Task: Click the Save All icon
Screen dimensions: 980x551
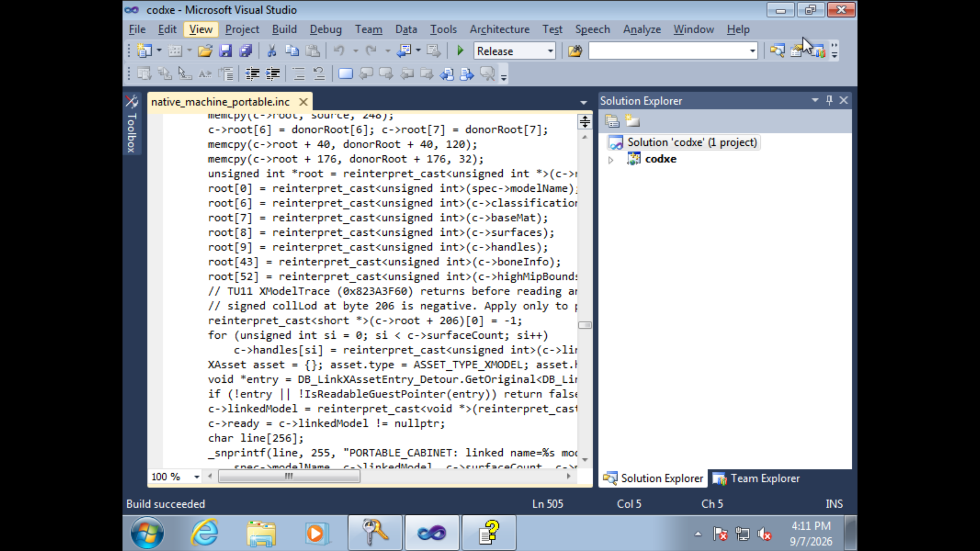Action: click(x=245, y=51)
